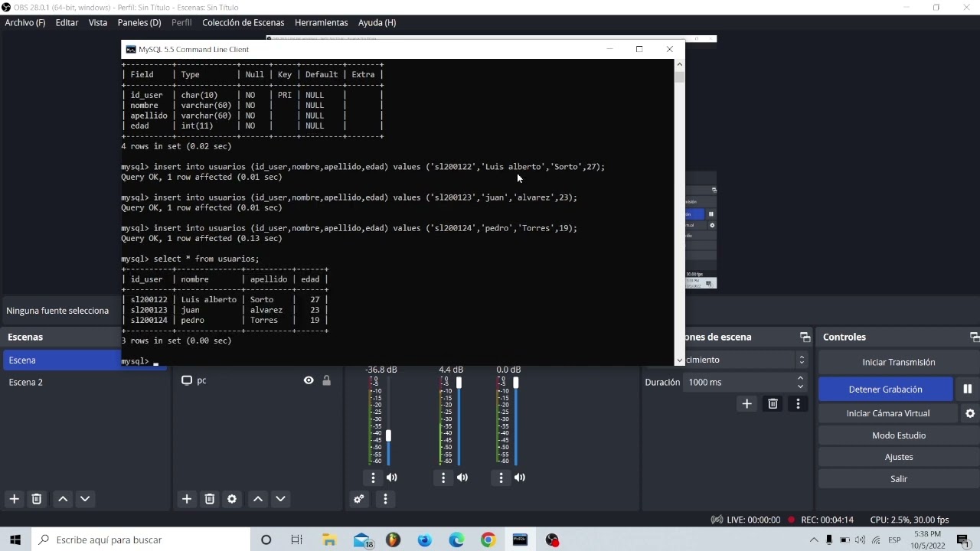980x551 pixels.
Task: Decrease the transition Duración value
Action: click(x=800, y=386)
